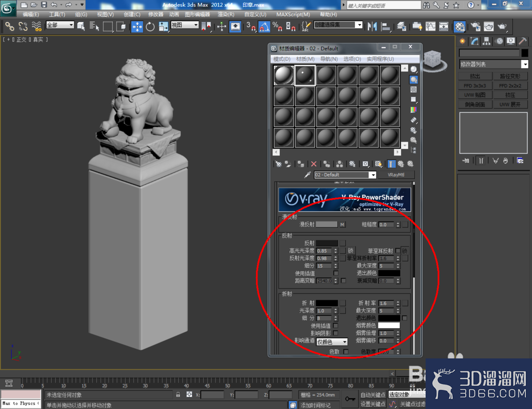The width and height of the screenshot is (532, 409).
Task: Toggle the Angle Snap tool
Action: pos(264,27)
